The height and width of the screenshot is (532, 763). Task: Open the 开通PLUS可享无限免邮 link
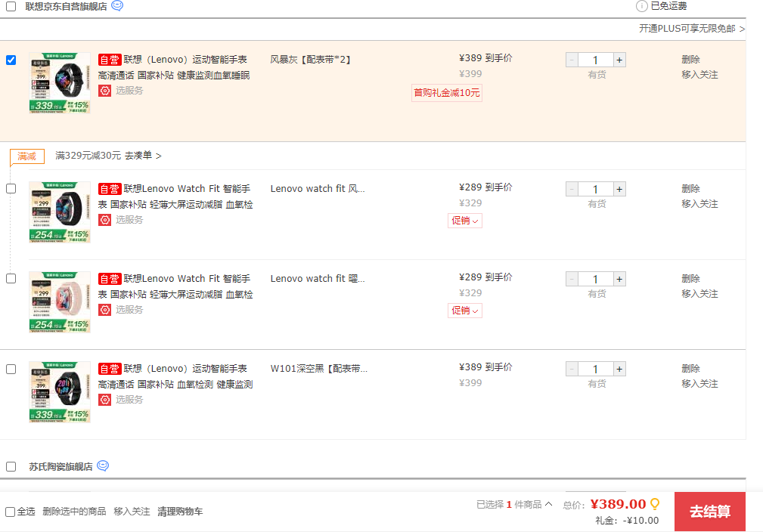coord(691,29)
